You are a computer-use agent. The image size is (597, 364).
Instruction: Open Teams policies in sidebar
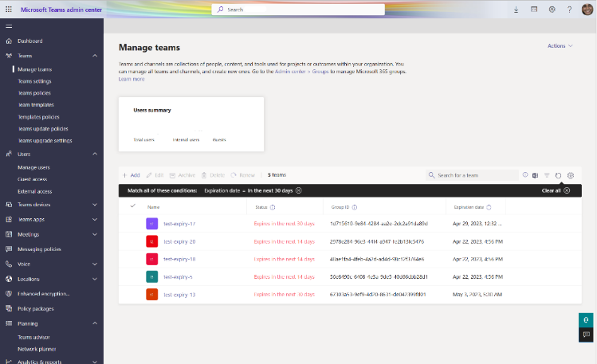(x=34, y=93)
